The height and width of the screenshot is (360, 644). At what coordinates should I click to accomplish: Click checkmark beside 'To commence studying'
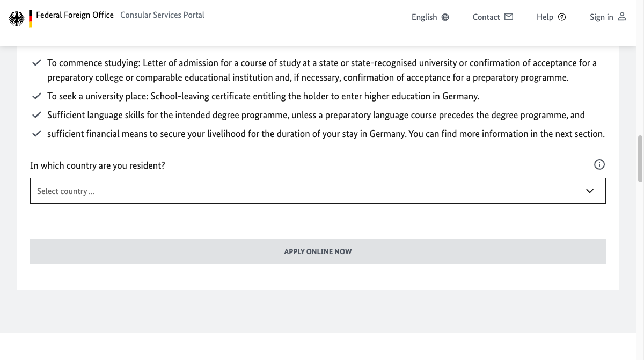(x=36, y=63)
